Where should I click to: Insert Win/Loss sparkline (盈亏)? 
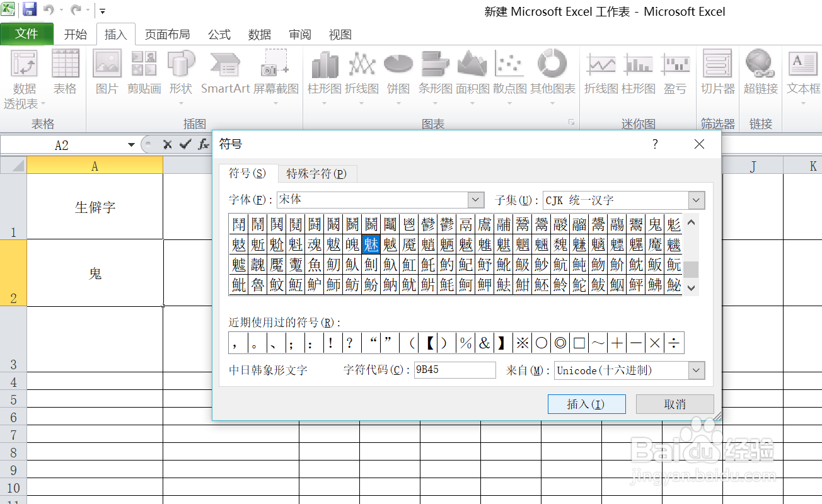675,72
